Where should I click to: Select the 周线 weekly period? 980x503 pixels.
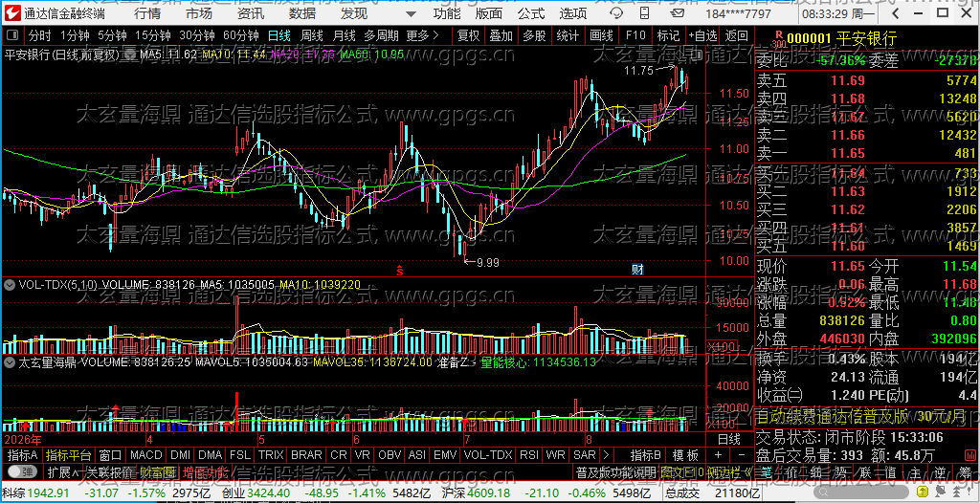click(x=311, y=35)
